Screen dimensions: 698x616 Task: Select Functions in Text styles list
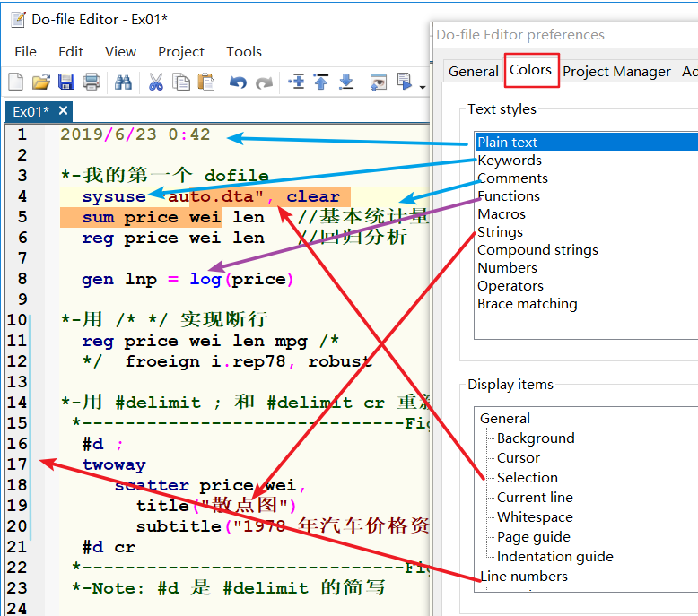509,196
